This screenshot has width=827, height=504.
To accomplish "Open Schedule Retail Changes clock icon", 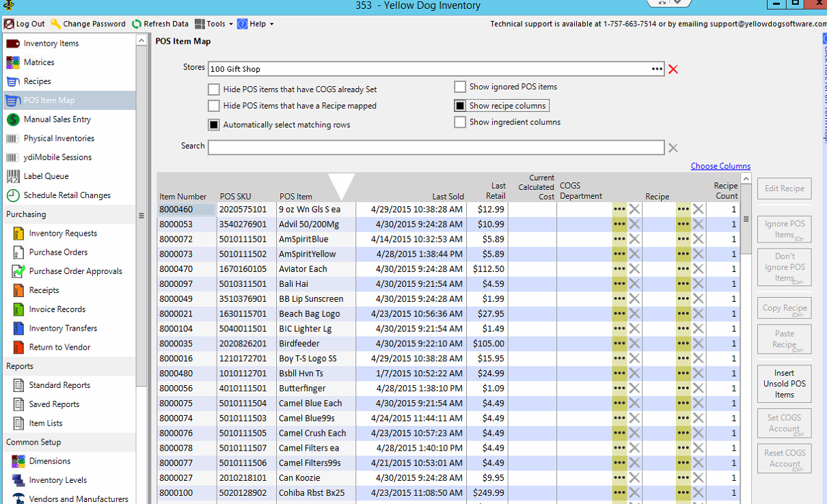I will coord(13,195).
